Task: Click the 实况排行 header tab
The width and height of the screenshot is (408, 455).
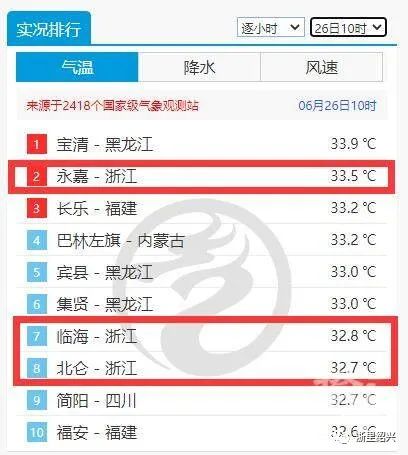Action: 49,29
